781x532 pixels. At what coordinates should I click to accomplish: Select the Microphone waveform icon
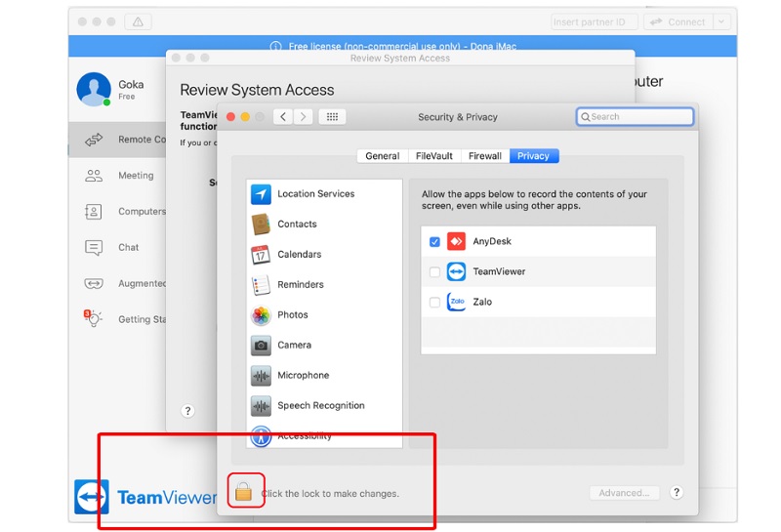pos(261,376)
